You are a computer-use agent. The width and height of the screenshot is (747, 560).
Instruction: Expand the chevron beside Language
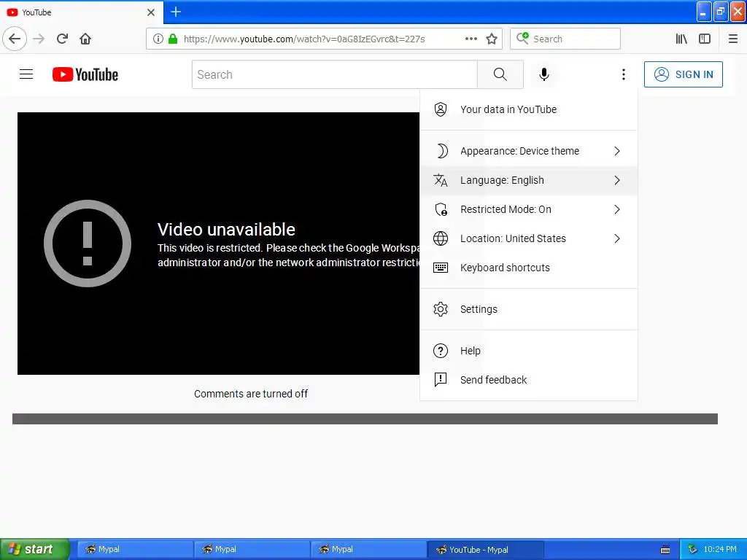(x=617, y=180)
